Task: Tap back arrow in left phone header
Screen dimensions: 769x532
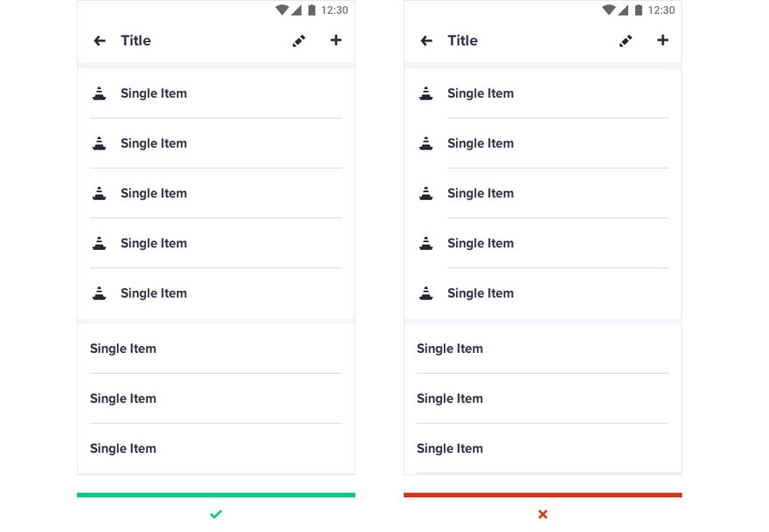Action: click(x=100, y=41)
